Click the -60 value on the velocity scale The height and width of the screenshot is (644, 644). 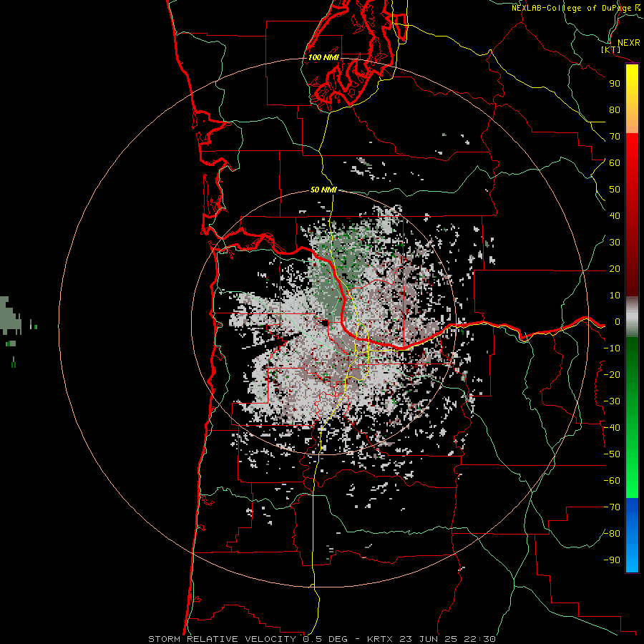(x=612, y=481)
